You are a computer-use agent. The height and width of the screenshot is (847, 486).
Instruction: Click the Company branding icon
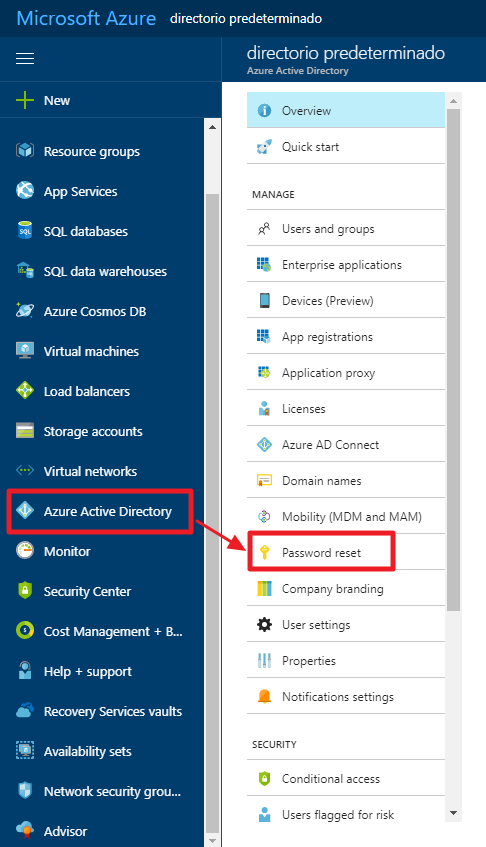point(264,588)
